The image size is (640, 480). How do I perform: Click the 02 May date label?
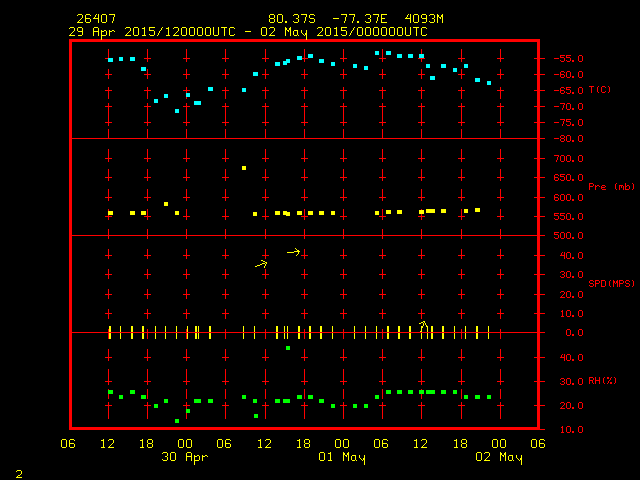[498, 458]
